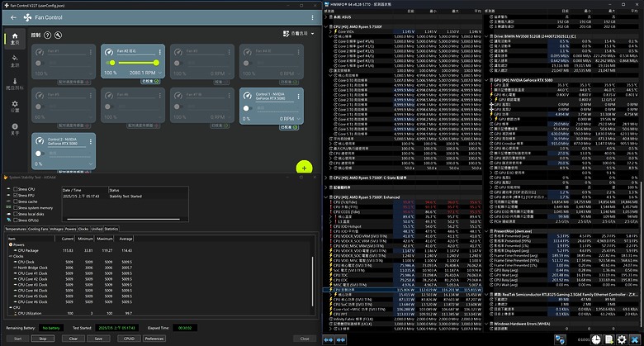Open three-dot menu on Control 2 NVIDIA card
The height and width of the screenshot is (346, 644).
[x=90, y=141]
